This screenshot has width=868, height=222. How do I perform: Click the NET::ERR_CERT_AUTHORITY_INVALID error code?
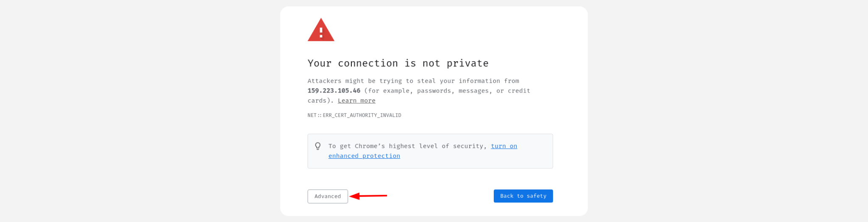click(x=354, y=115)
